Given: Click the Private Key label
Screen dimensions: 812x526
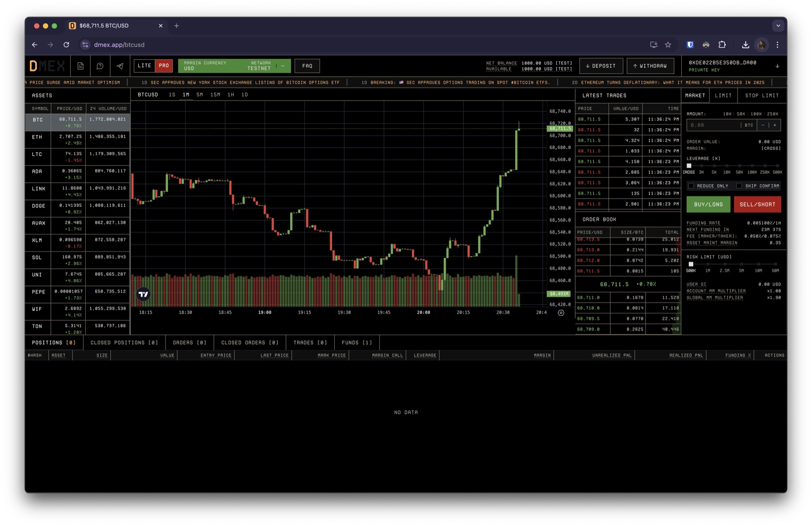Looking at the screenshot, I should tap(704, 70).
